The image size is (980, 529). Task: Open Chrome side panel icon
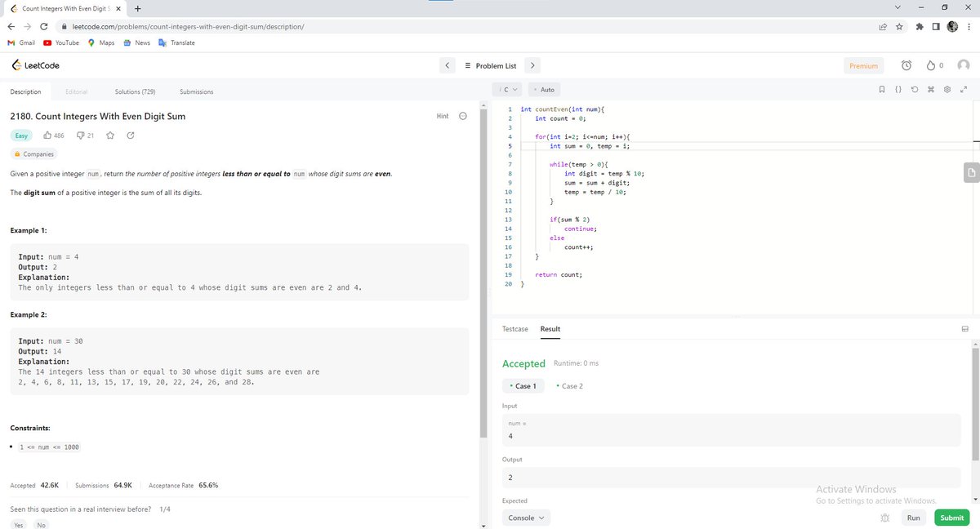pos(936,26)
